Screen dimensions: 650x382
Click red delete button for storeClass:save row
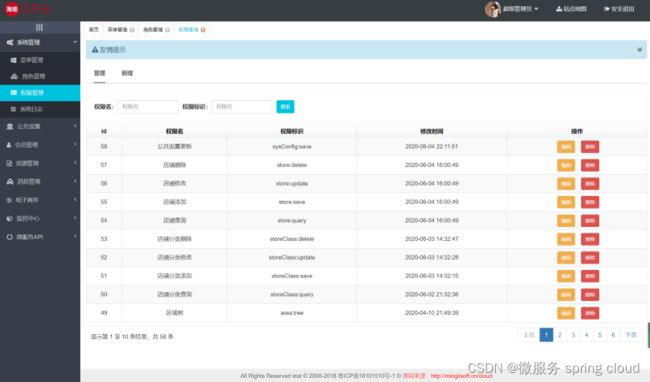point(590,276)
